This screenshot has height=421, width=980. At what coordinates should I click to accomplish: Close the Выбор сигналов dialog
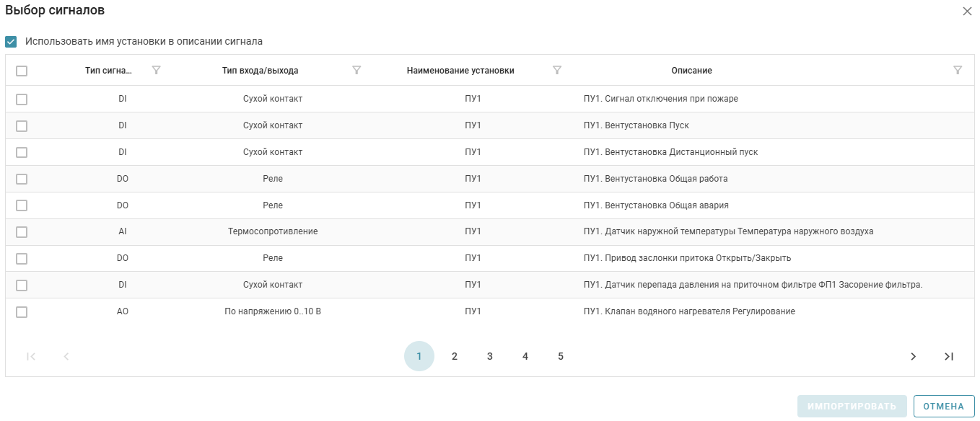pos(967,11)
